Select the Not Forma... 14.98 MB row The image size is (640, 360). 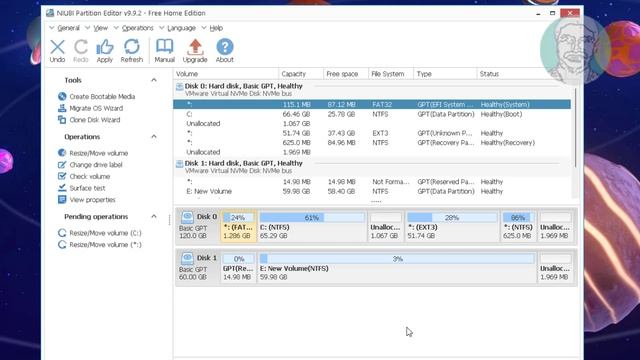point(372,182)
